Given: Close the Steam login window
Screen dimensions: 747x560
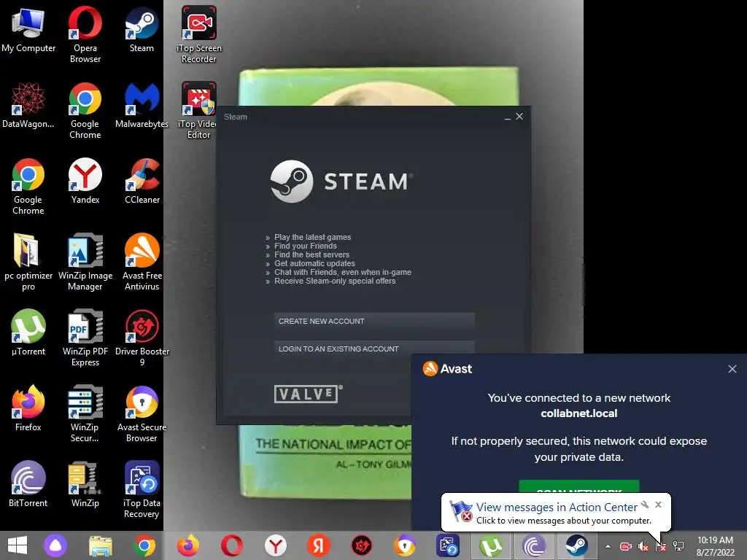Looking at the screenshot, I should click(x=519, y=117).
